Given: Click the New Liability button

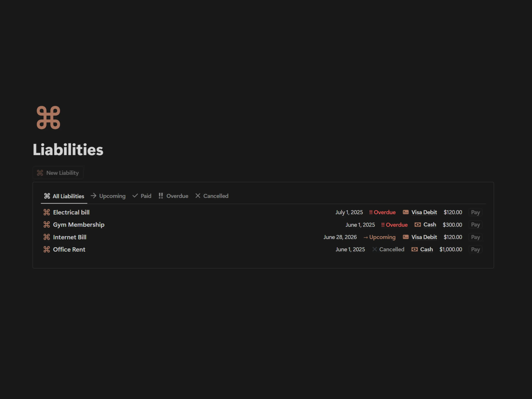Looking at the screenshot, I should pos(58,173).
